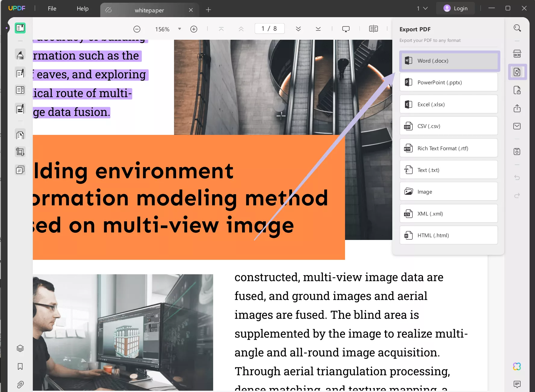Open the File menu
This screenshot has height=392, width=535.
coord(52,8)
